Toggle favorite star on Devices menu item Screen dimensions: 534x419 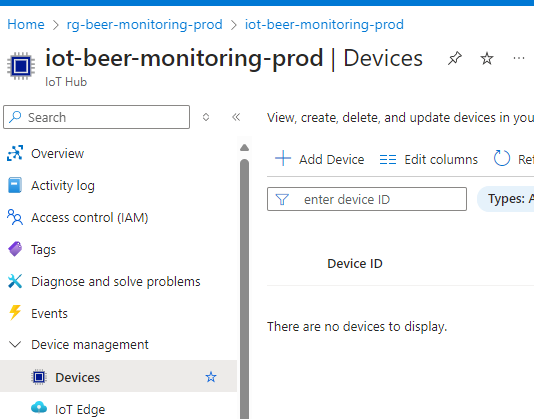coord(211,377)
